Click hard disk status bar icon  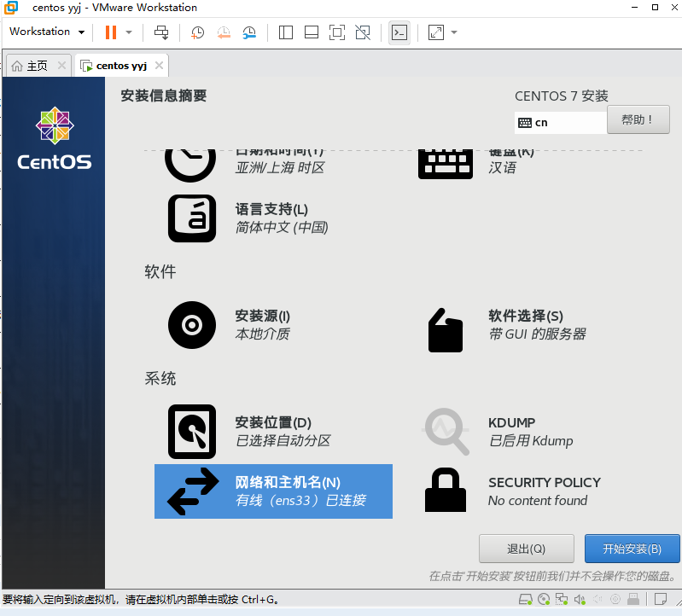526,600
